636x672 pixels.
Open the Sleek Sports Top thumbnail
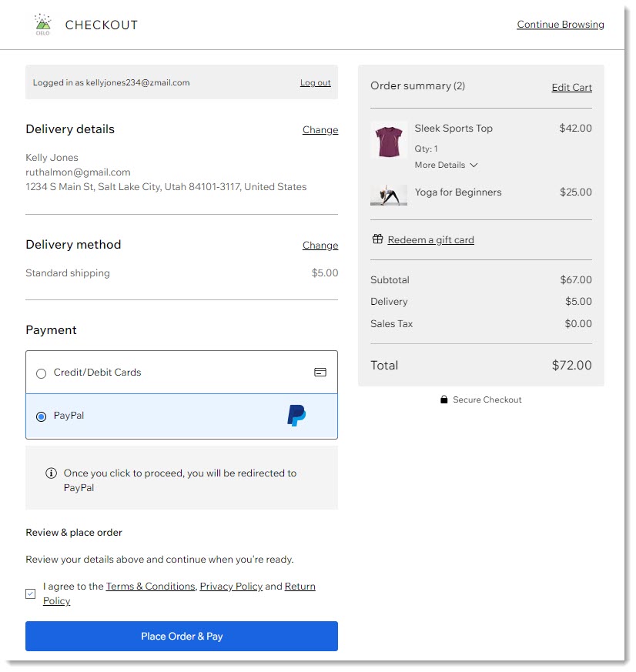point(389,141)
